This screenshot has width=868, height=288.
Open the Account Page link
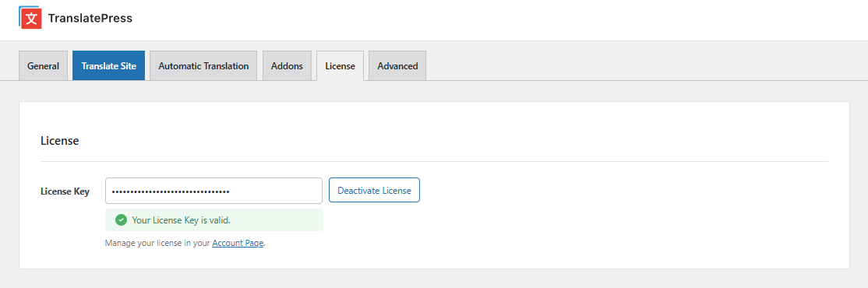pyautogui.click(x=238, y=243)
